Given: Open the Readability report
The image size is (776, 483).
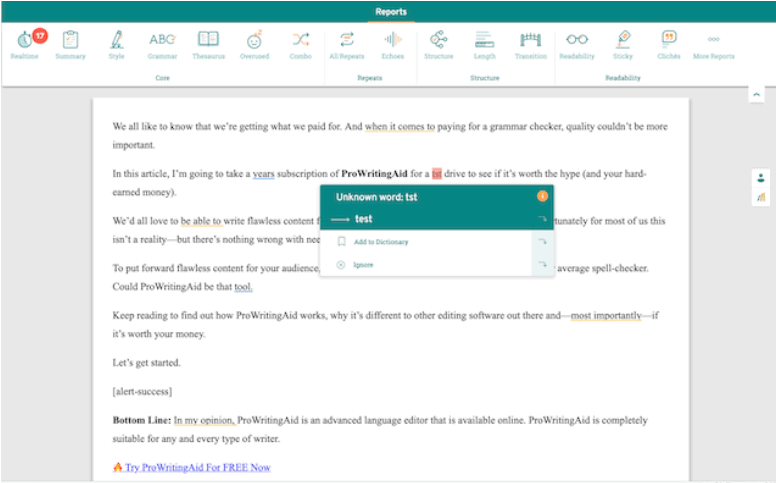Looking at the screenshot, I should coord(577,45).
